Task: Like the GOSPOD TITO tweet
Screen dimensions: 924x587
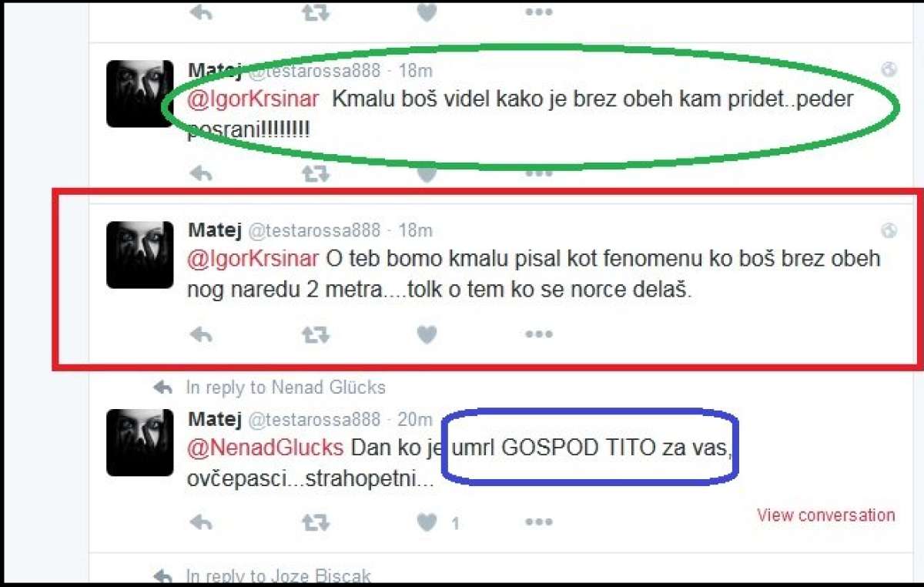Action: click(x=427, y=523)
